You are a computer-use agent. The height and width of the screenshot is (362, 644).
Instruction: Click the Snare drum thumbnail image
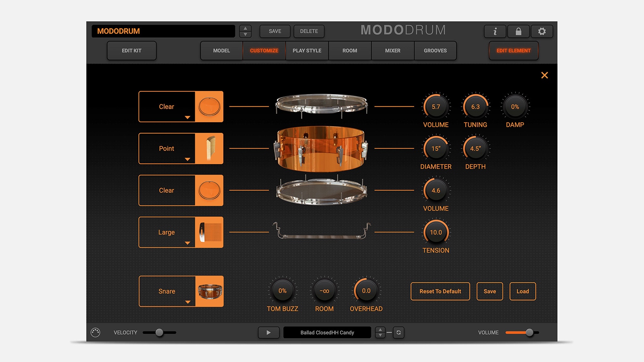(209, 291)
